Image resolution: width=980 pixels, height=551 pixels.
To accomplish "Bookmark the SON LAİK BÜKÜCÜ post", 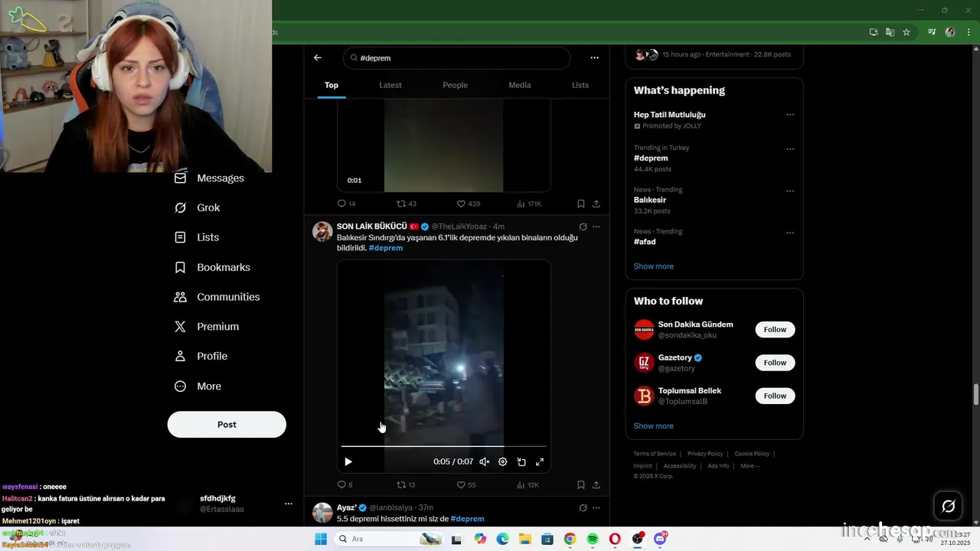I will tap(581, 484).
